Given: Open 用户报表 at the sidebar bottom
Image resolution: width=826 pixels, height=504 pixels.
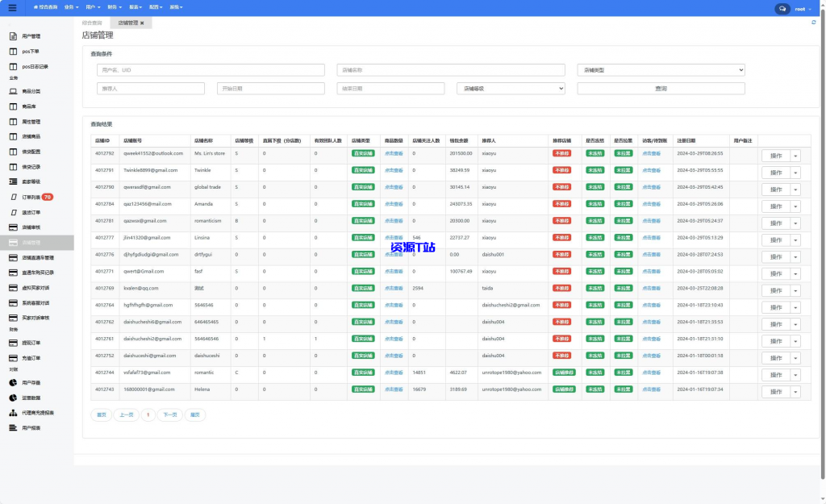Looking at the screenshot, I should click(31, 427).
